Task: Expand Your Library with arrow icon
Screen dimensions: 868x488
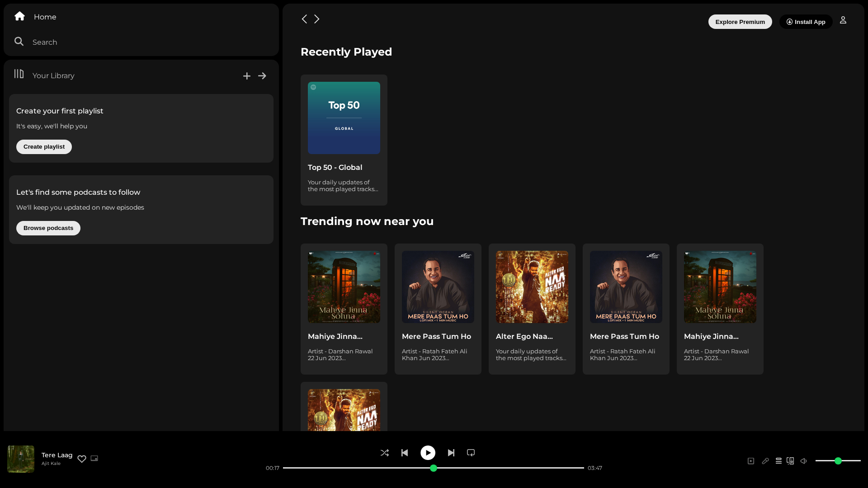Action: point(262,76)
